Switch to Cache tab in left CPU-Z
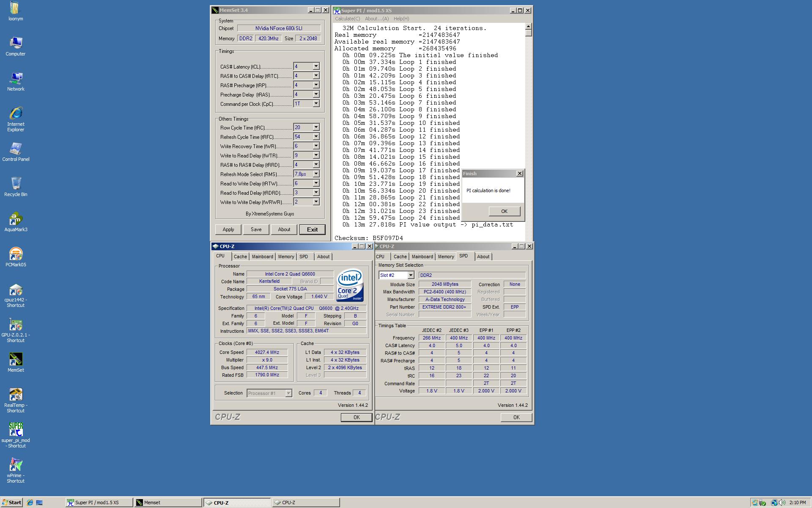812x508 pixels. (x=240, y=257)
